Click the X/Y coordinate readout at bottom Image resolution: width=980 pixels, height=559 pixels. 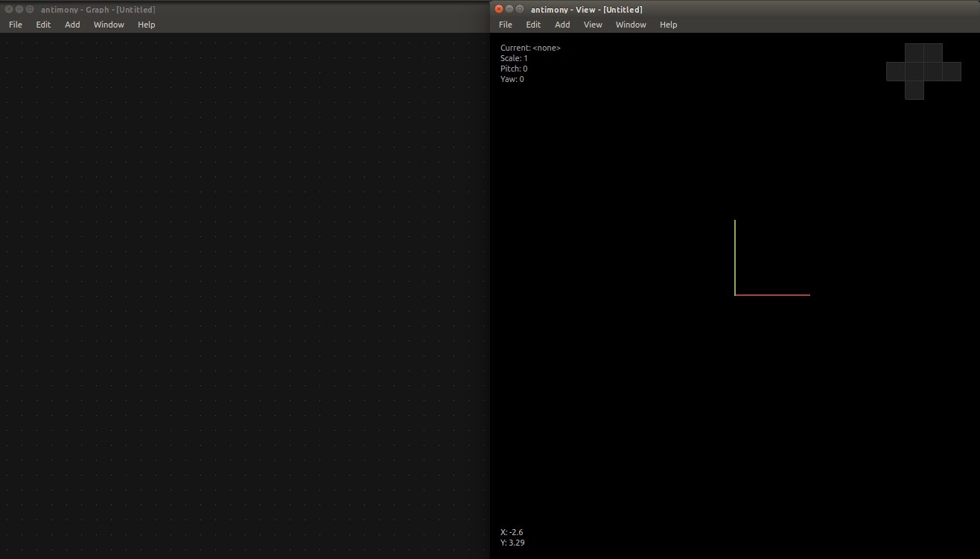point(512,537)
